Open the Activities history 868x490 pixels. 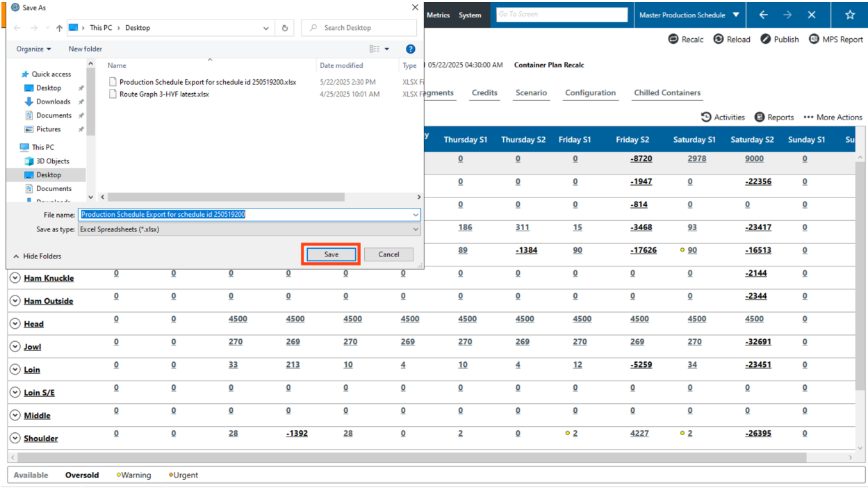tap(723, 117)
